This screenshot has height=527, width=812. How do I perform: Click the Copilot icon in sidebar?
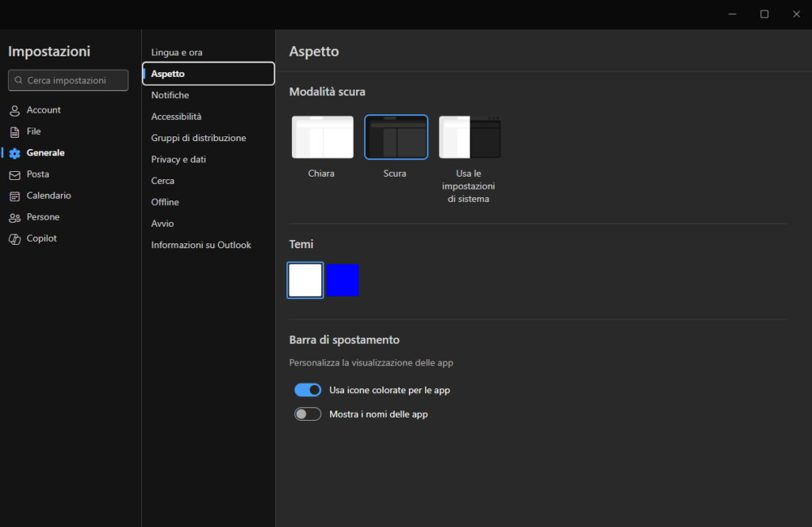tap(14, 239)
